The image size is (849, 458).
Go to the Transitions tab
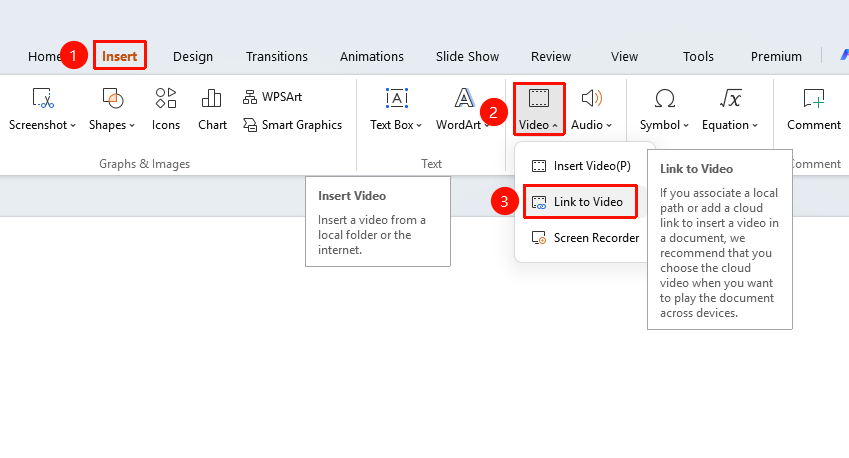(x=277, y=56)
